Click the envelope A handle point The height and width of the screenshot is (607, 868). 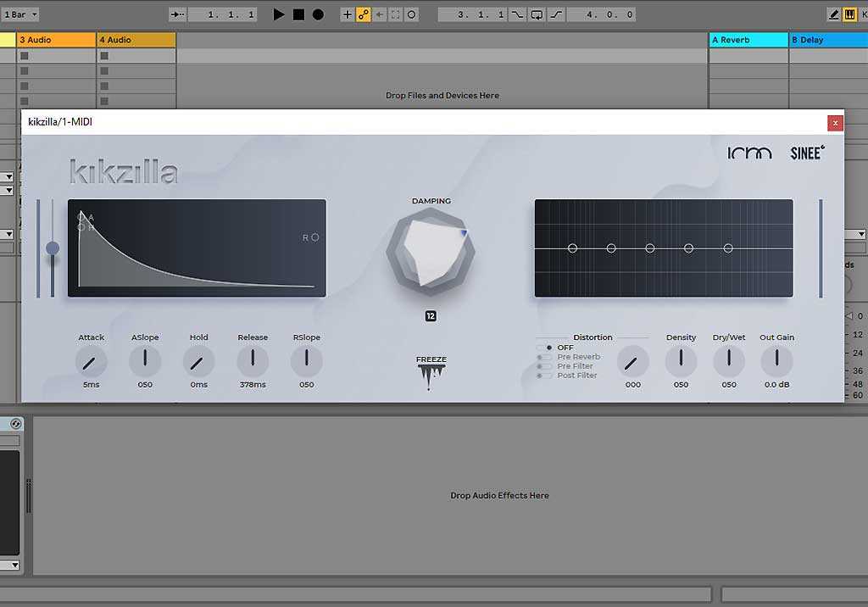[x=82, y=217]
